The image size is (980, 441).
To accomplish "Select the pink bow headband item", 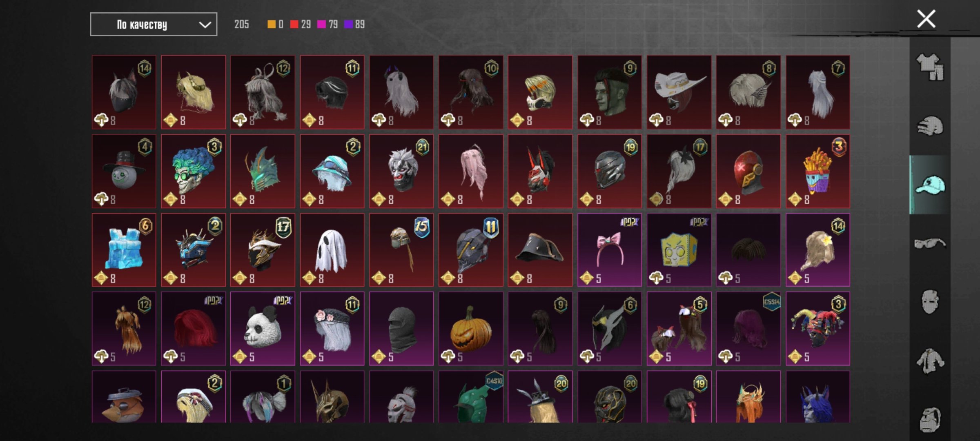I will point(610,250).
